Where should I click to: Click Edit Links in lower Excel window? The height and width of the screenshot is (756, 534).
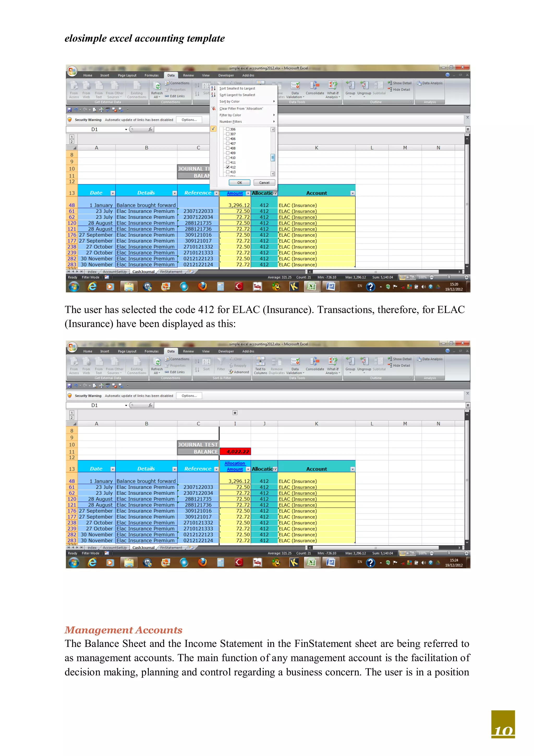pos(175,372)
